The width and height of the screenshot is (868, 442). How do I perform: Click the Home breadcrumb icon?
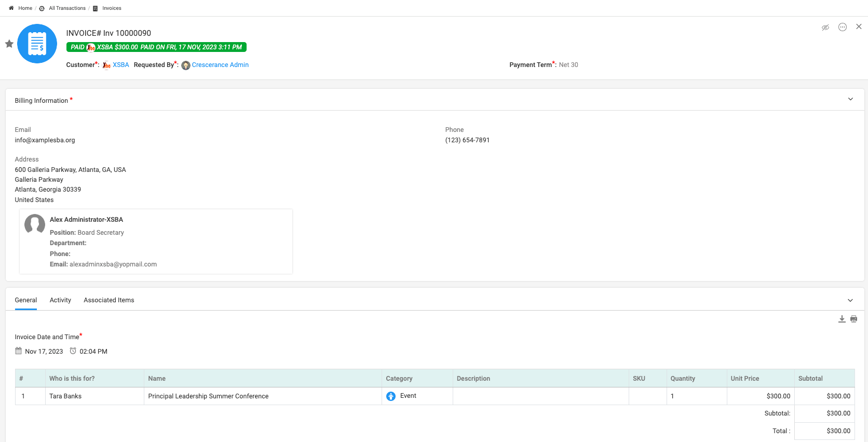pos(11,8)
